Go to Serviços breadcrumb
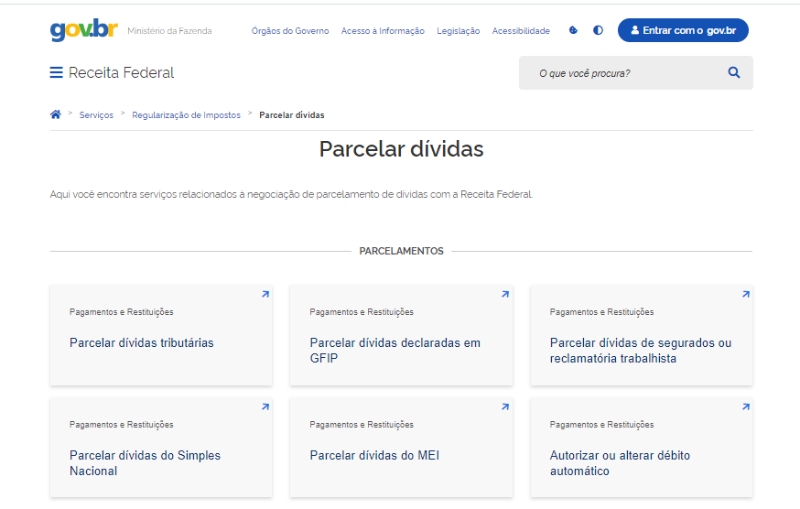The width and height of the screenshot is (800, 509). pos(96,115)
